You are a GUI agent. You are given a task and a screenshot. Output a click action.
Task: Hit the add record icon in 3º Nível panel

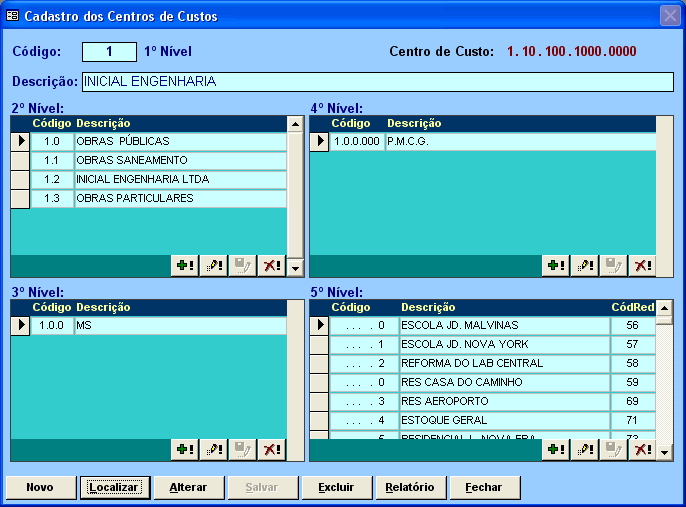[x=185, y=450]
